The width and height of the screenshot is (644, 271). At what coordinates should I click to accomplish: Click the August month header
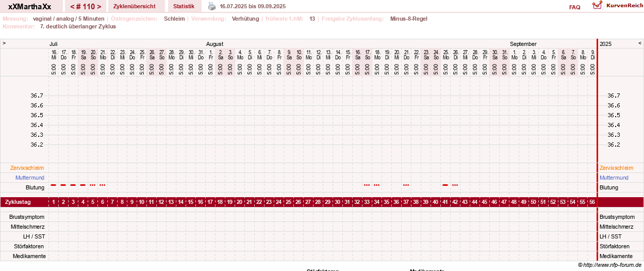[x=215, y=44]
